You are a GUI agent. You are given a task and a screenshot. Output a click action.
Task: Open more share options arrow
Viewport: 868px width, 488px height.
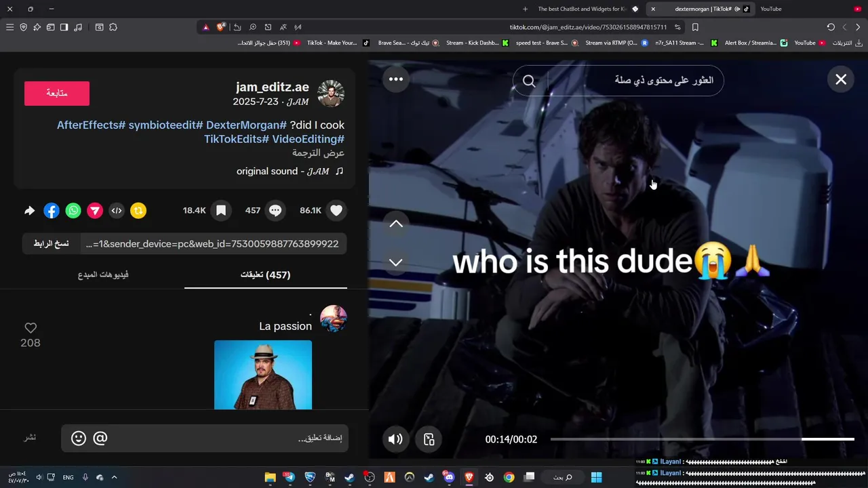(29, 211)
